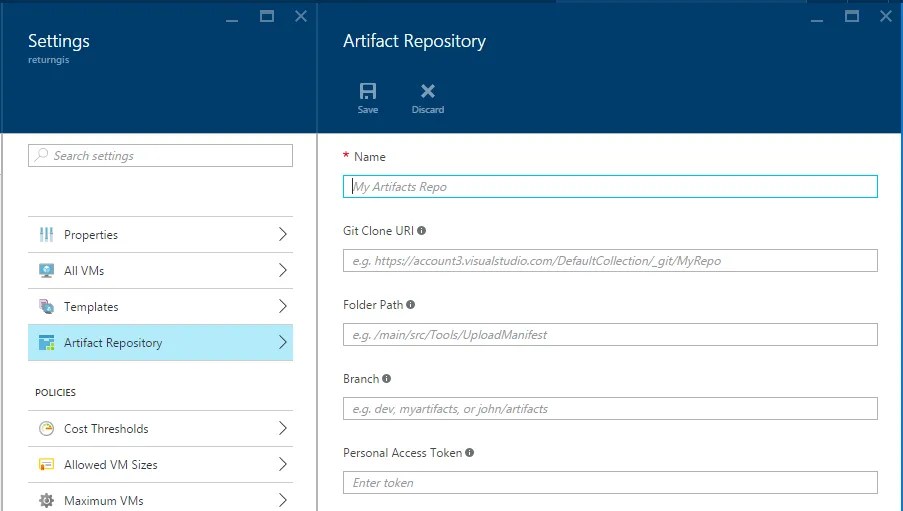Focus the Folder Path input field
The image size is (903, 511).
610,335
